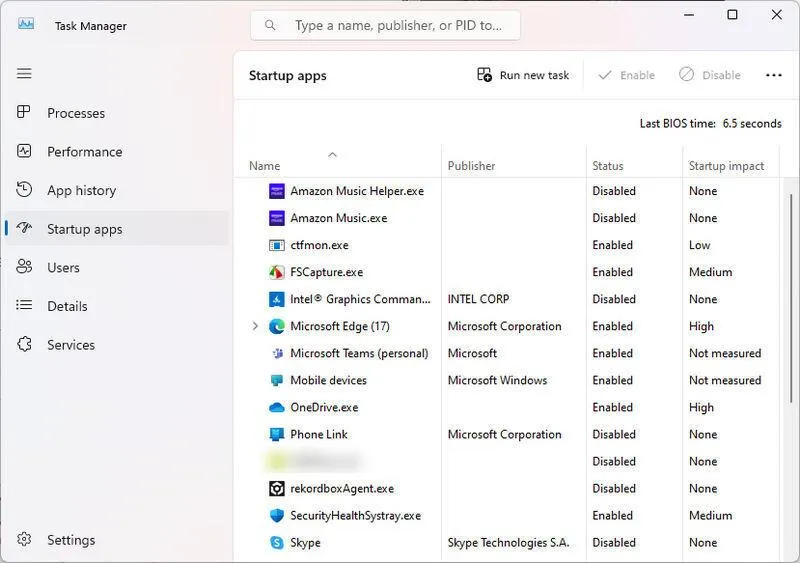Open the Users page

117,267
